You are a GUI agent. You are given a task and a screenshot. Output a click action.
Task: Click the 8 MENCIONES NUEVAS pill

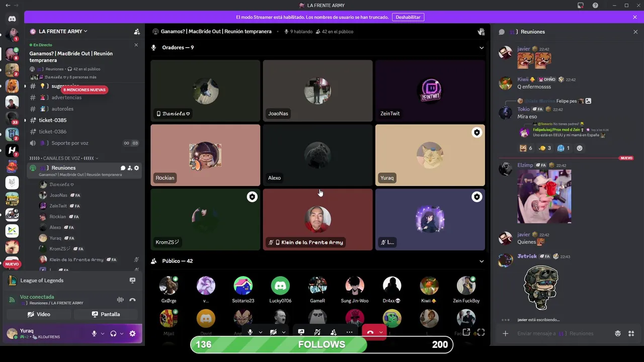[x=84, y=89]
